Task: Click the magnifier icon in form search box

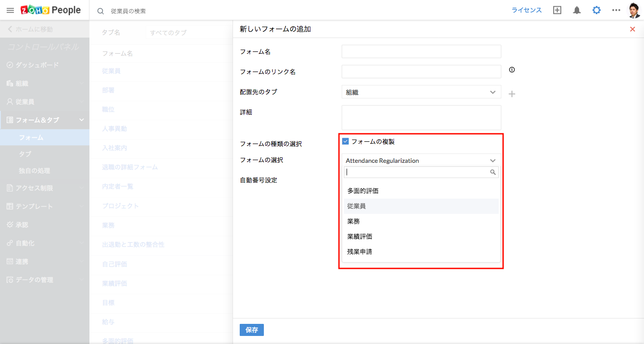Action: tap(492, 172)
